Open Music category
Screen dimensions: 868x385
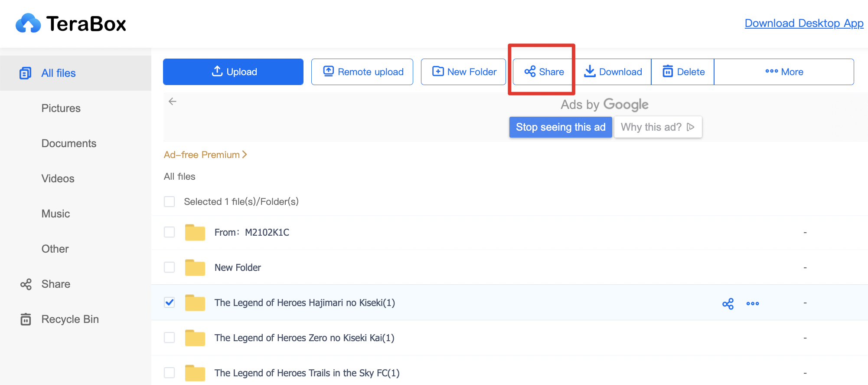point(56,214)
